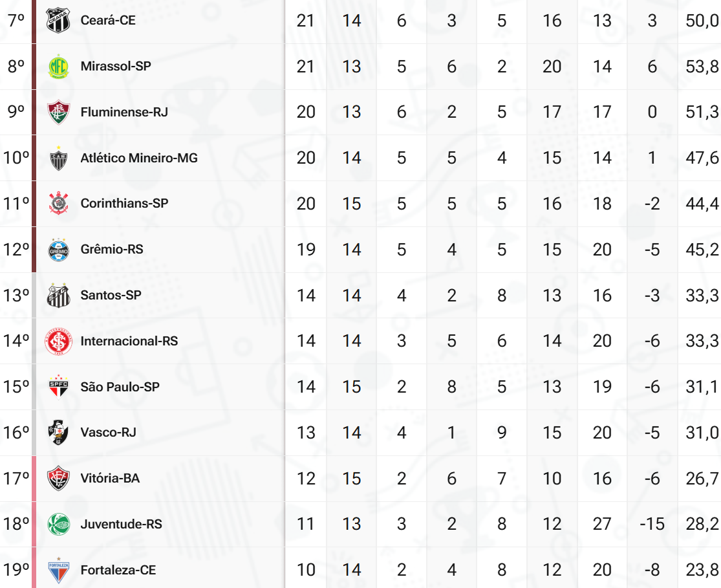
Task: Select the Grêmio club crest icon
Action: point(58,250)
